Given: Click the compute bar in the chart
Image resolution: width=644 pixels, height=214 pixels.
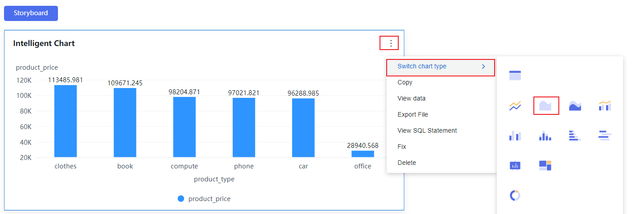Looking at the screenshot, I should [x=184, y=127].
